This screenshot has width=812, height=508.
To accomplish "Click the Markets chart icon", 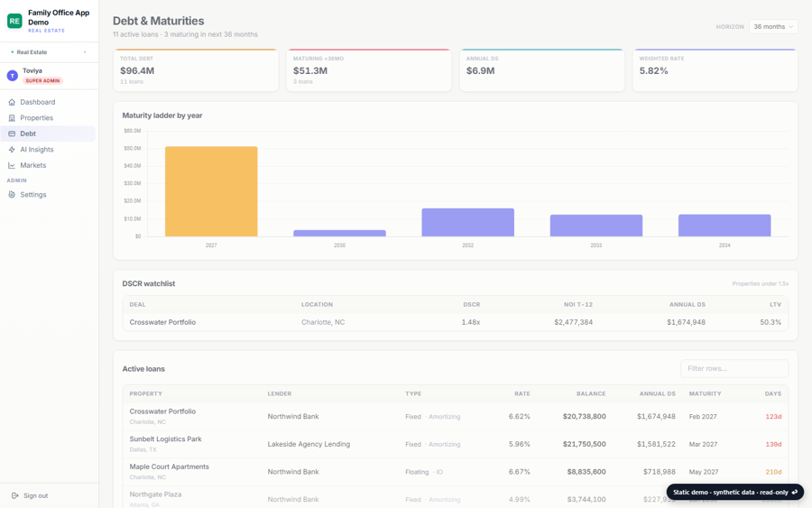I will pos(12,165).
